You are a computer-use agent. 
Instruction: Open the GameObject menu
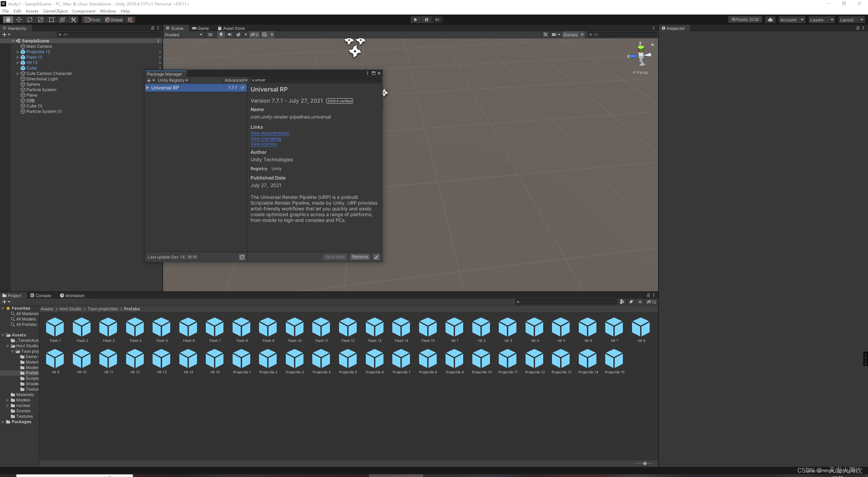(55, 11)
